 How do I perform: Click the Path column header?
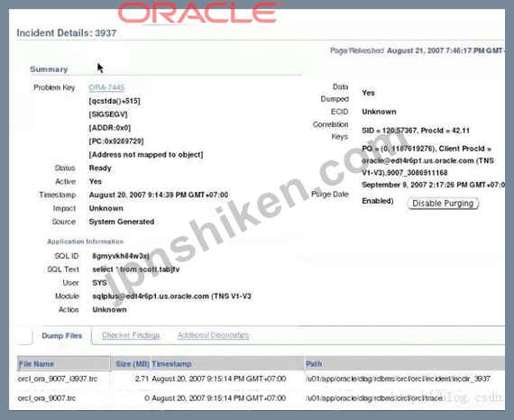pyautogui.click(x=314, y=364)
